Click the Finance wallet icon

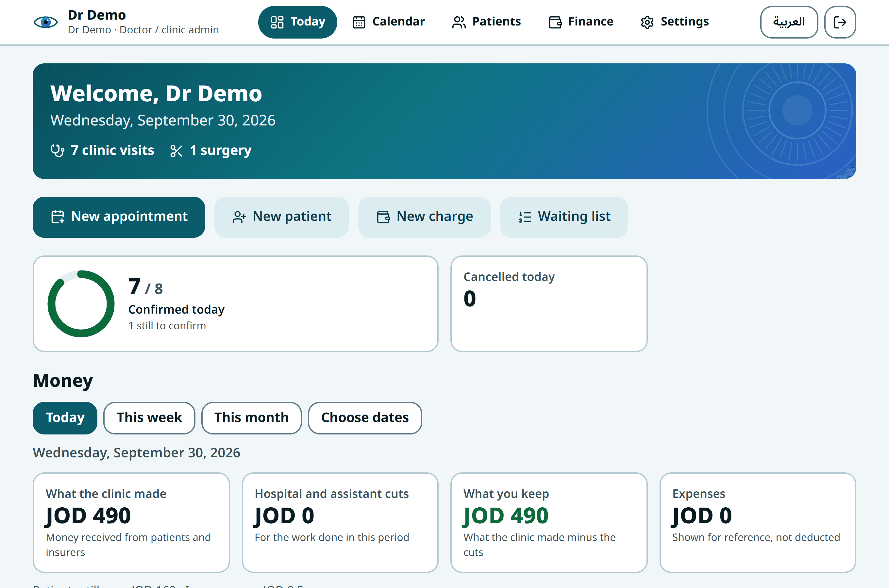[x=555, y=22]
